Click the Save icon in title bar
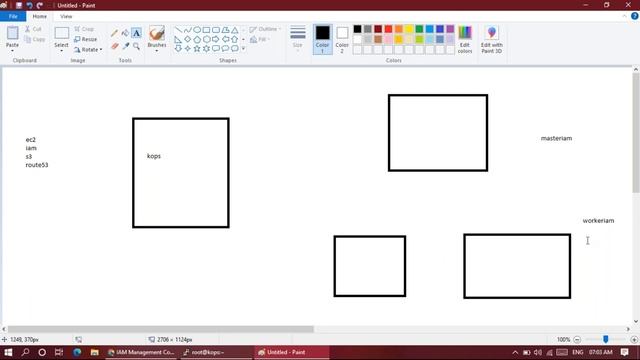640x360 pixels. coord(19,5)
